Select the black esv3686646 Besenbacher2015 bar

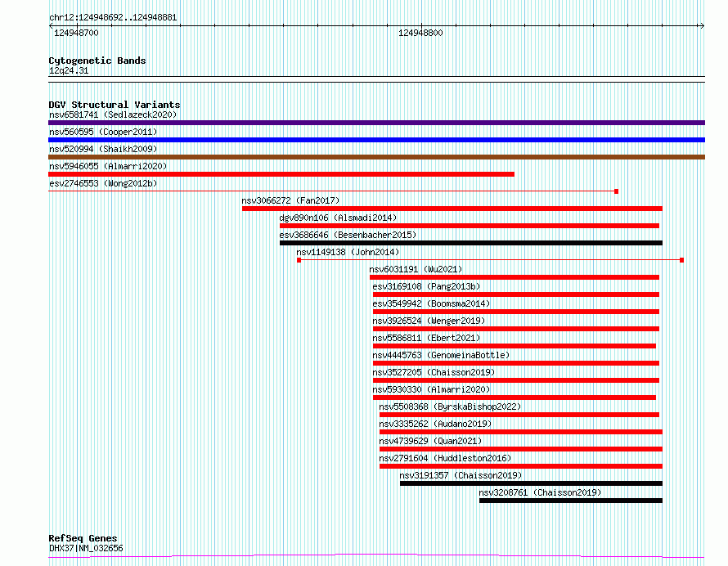[x=471, y=243]
